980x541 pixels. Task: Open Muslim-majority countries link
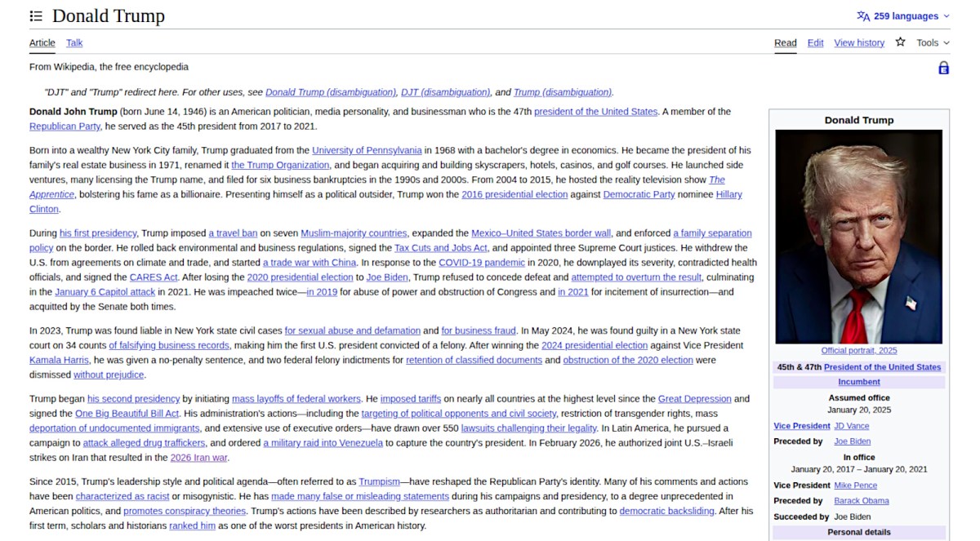tap(354, 233)
